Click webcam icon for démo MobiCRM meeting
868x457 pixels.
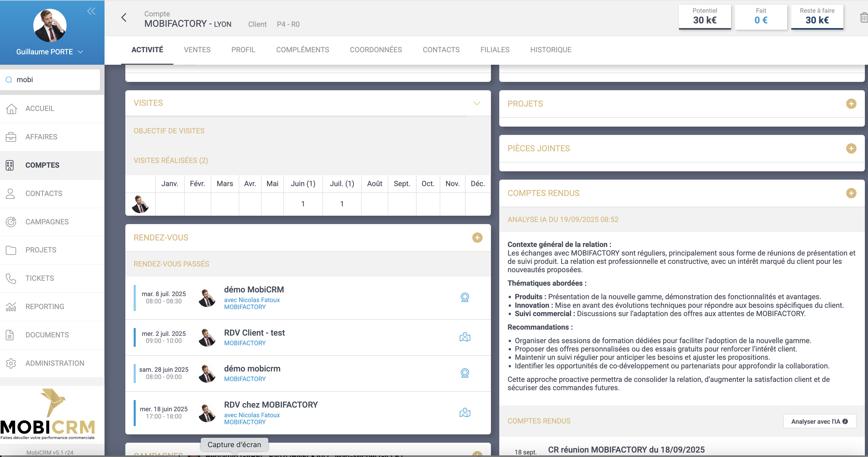tap(465, 297)
